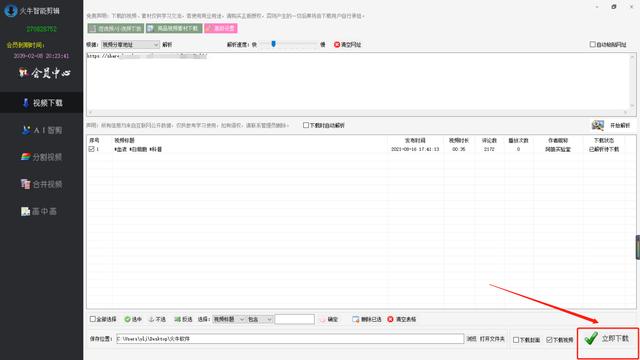Click inside the URL input text area

click(358, 82)
